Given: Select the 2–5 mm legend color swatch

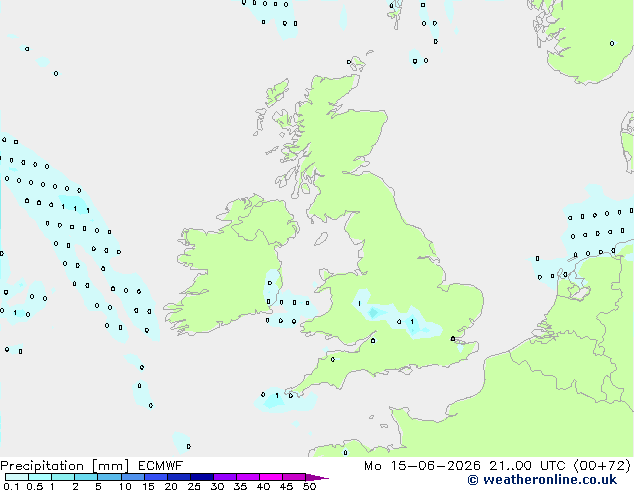Looking at the screenshot, I should click(86, 477).
